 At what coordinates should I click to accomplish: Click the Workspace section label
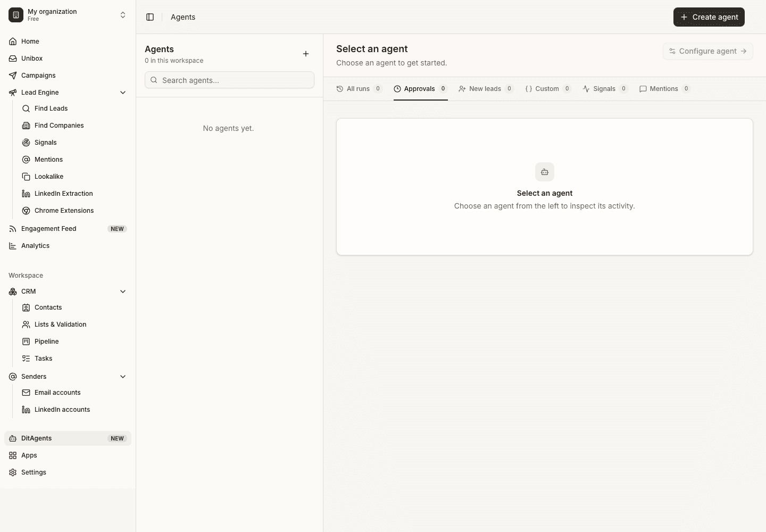[x=26, y=276]
